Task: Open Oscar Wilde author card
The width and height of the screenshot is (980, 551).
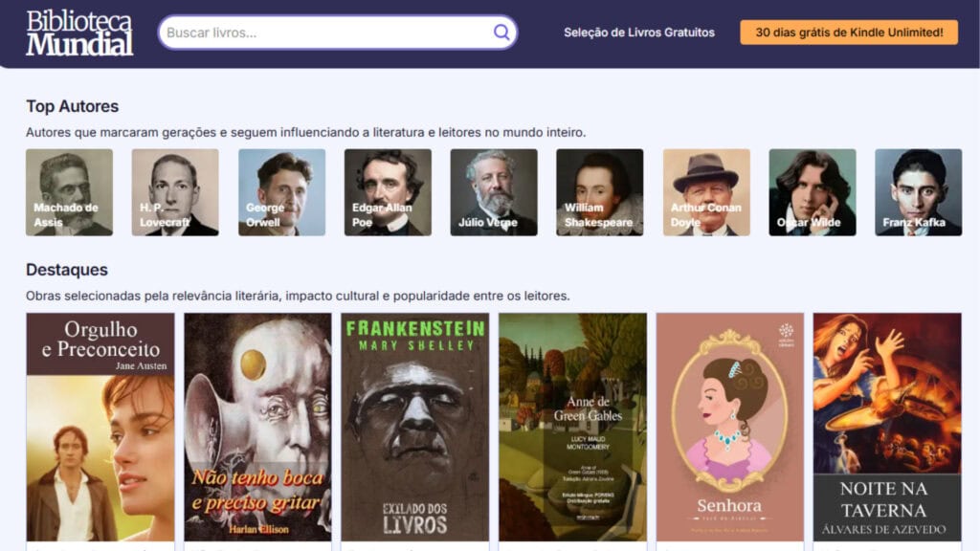Action: [x=812, y=192]
